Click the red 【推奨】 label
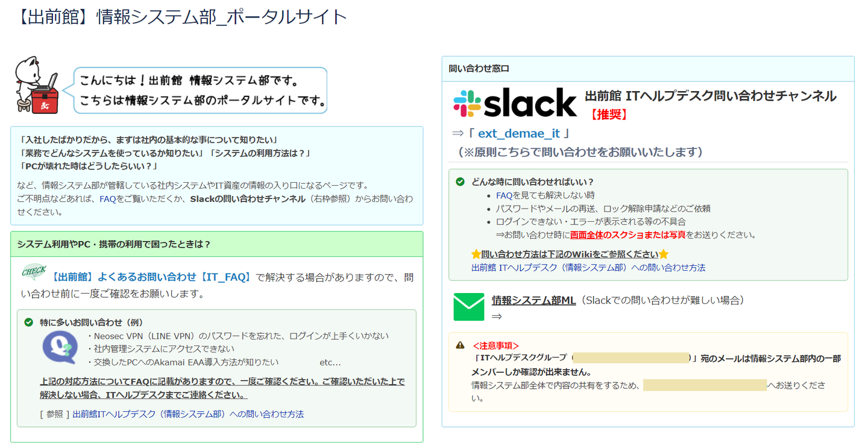 (x=608, y=114)
